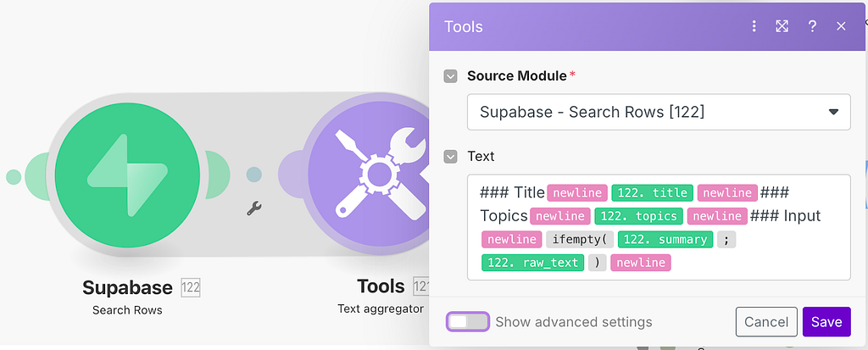Click the wrench filter icon between modules
The image size is (868, 350).
point(254,208)
